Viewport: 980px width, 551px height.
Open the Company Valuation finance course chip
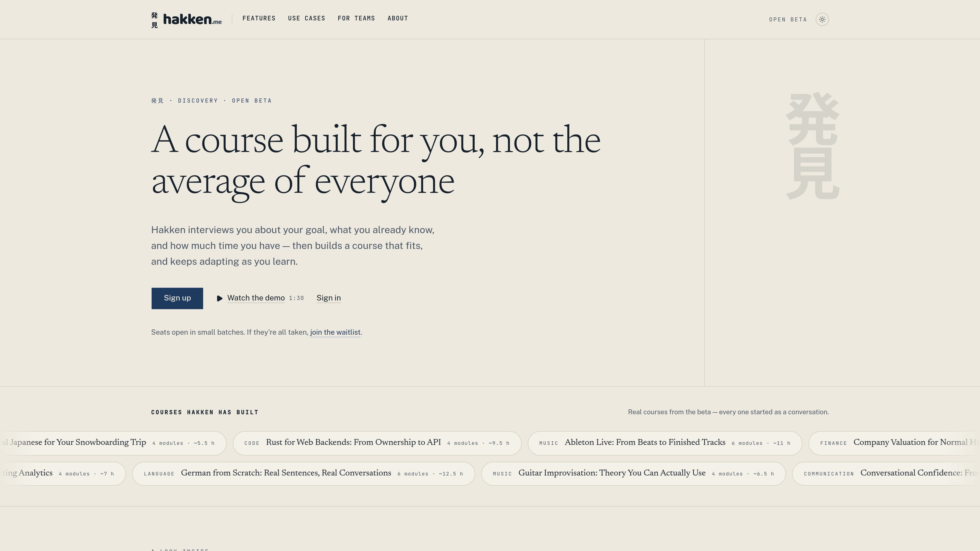click(894, 443)
